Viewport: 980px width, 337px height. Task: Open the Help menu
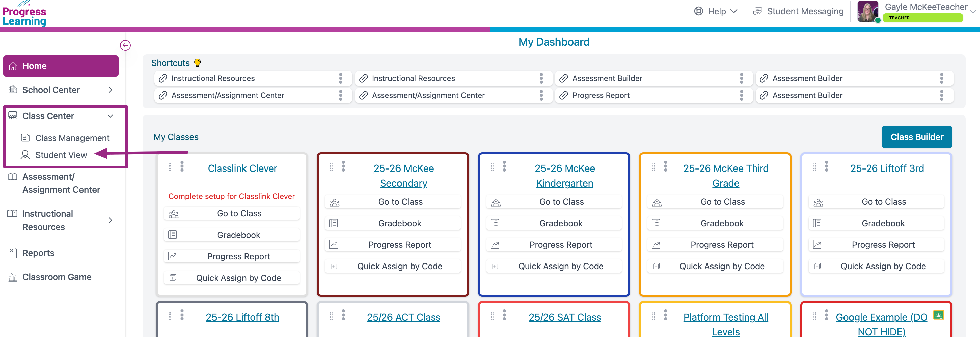coord(716,11)
